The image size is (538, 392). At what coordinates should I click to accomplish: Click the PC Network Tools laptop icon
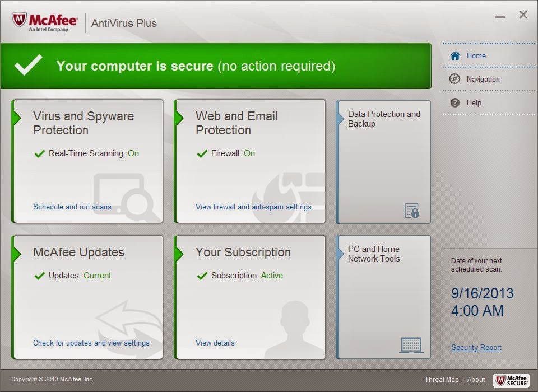click(x=411, y=345)
